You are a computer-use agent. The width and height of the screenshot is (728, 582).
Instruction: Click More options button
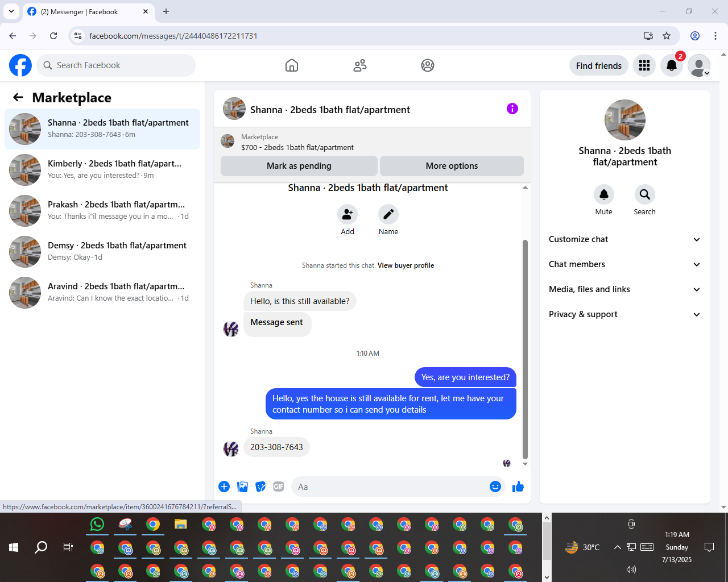[452, 166]
